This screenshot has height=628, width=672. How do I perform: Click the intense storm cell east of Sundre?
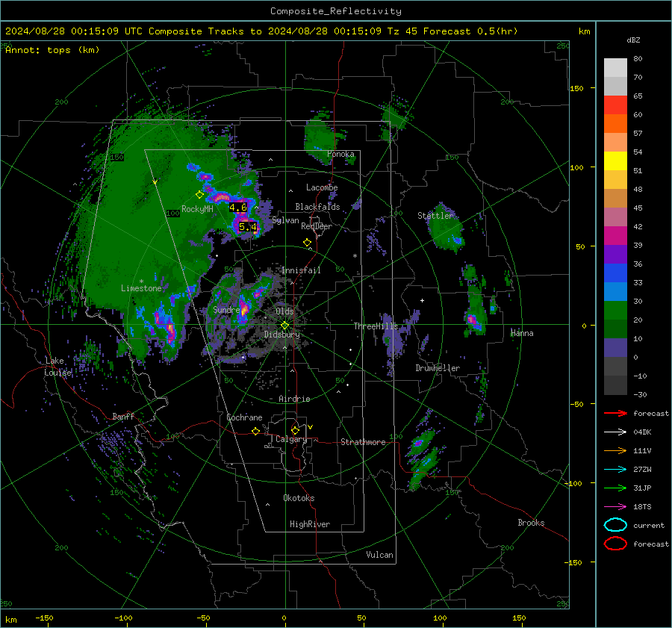point(243,308)
